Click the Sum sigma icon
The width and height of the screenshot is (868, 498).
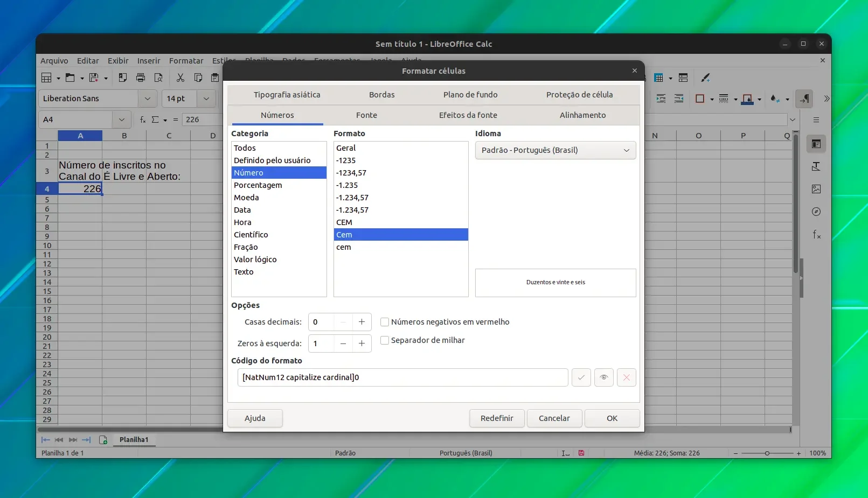click(x=155, y=120)
